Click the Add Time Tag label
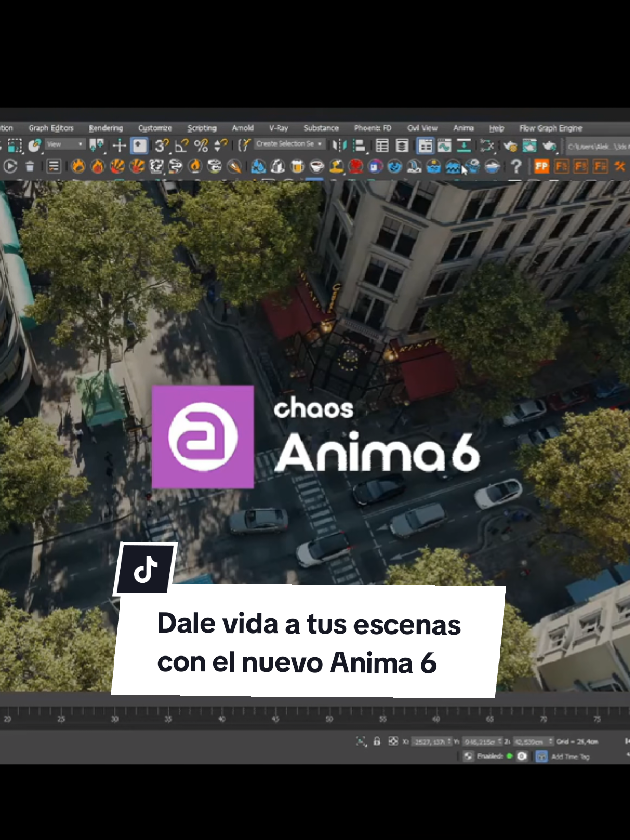 570,757
